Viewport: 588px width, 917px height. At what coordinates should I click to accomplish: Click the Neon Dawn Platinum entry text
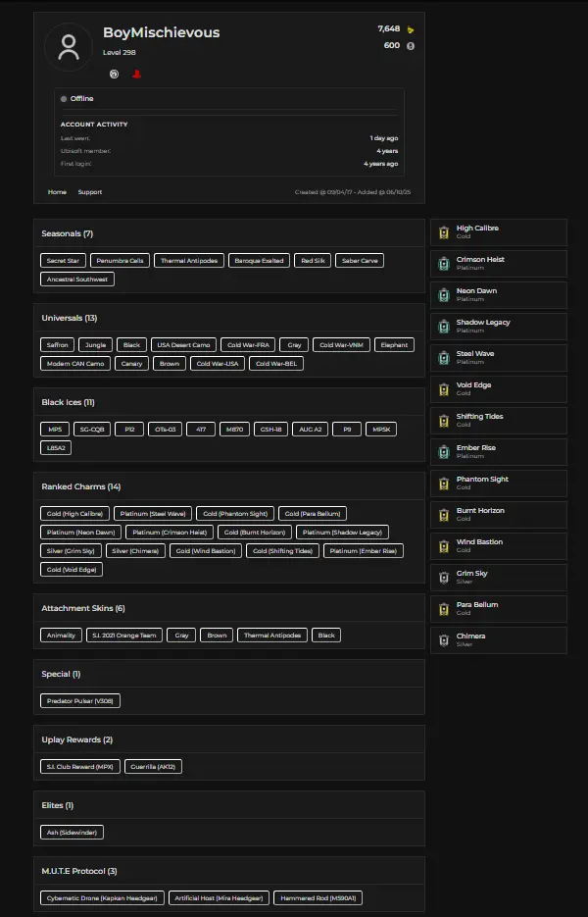pyautogui.click(x=477, y=295)
